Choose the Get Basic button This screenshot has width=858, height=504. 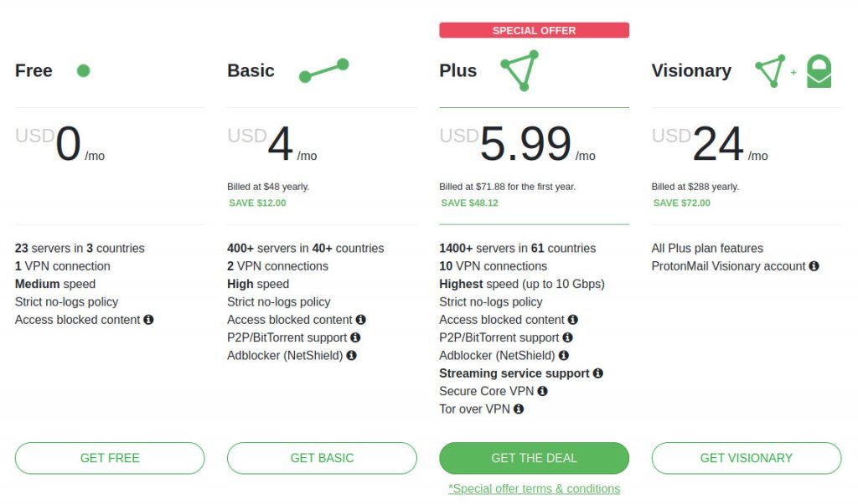(322, 458)
